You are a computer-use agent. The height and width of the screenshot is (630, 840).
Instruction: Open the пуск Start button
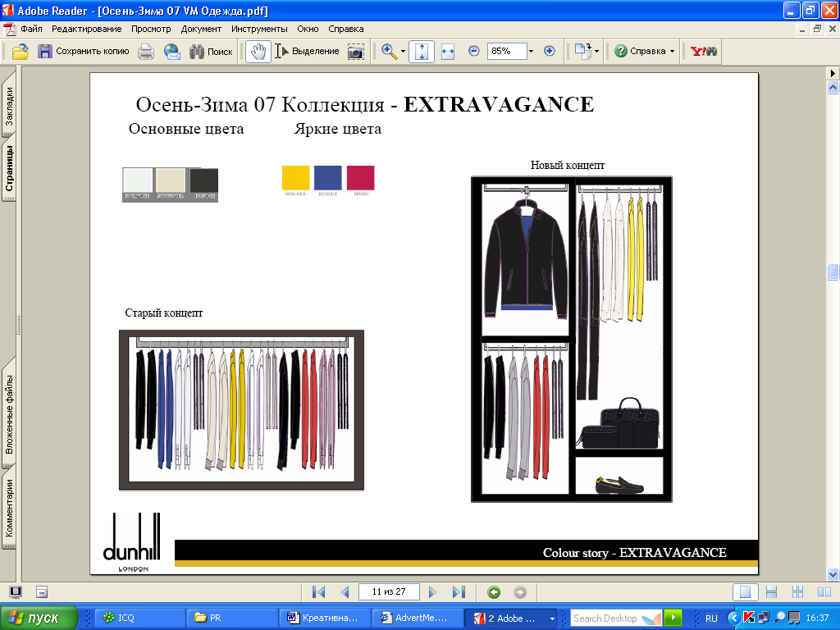[39, 618]
